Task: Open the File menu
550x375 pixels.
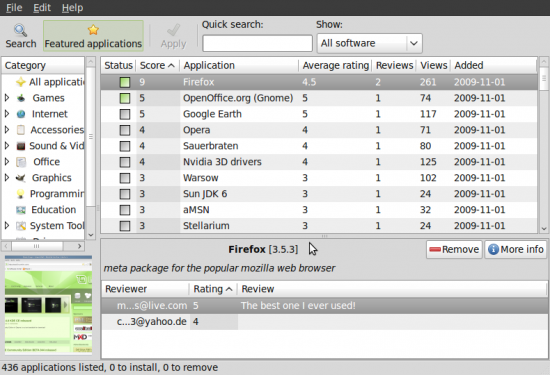Action: click(14, 8)
